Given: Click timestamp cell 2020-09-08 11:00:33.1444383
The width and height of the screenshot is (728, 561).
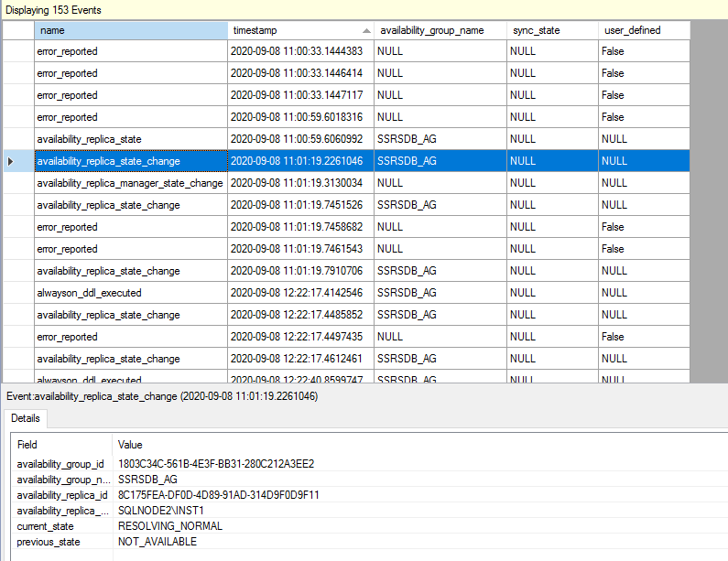Looking at the screenshot, I should (297, 51).
